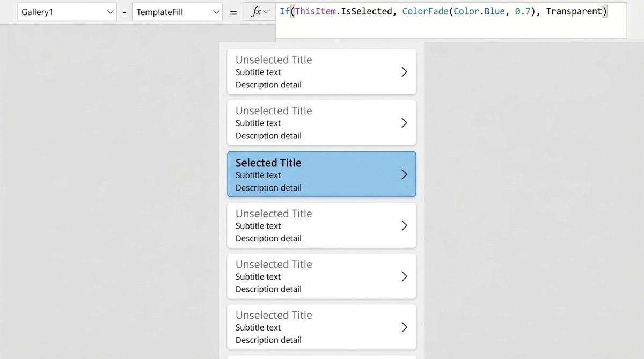Screen dimensions: 644x359
Task: Click the chevron icon on the second gallery item
Action: 404,123
